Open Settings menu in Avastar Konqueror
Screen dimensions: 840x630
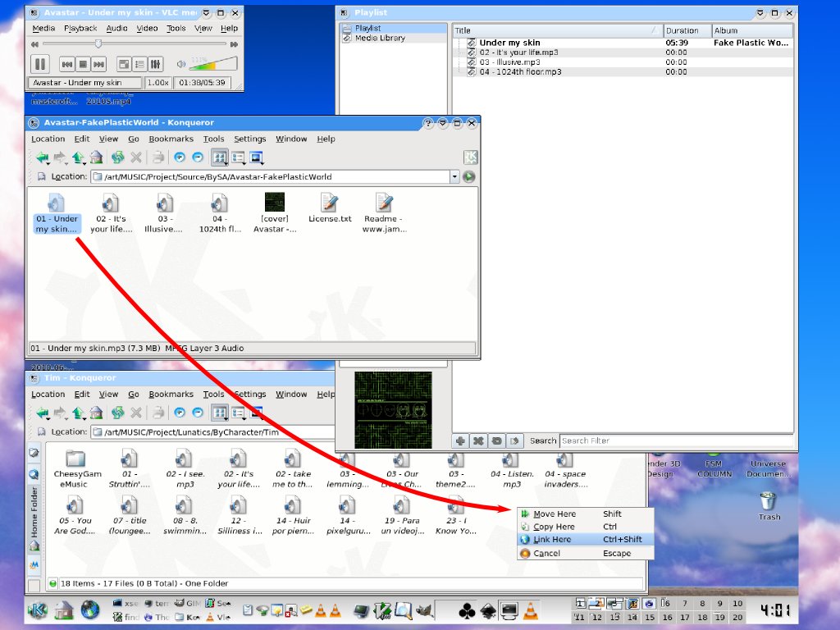tap(249, 139)
